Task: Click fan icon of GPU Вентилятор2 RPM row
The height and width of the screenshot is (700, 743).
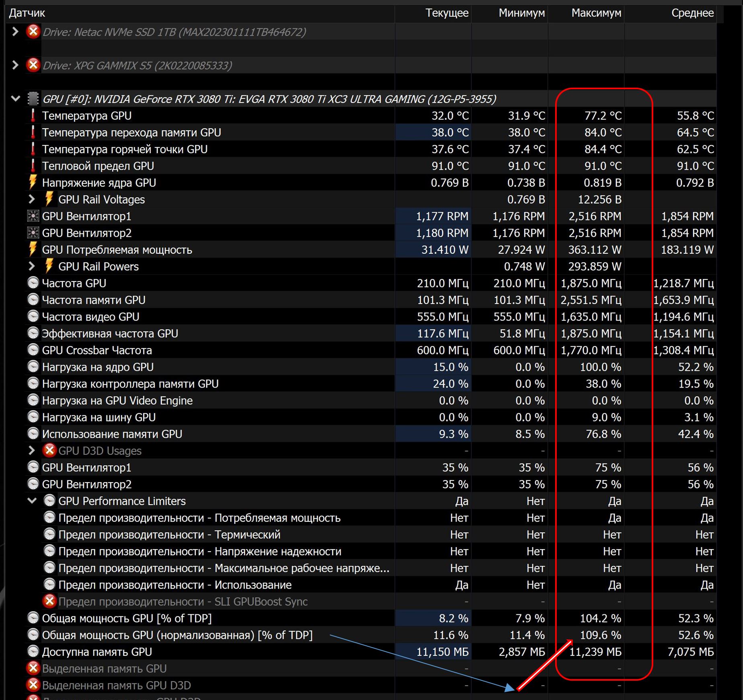Action: point(33,233)
